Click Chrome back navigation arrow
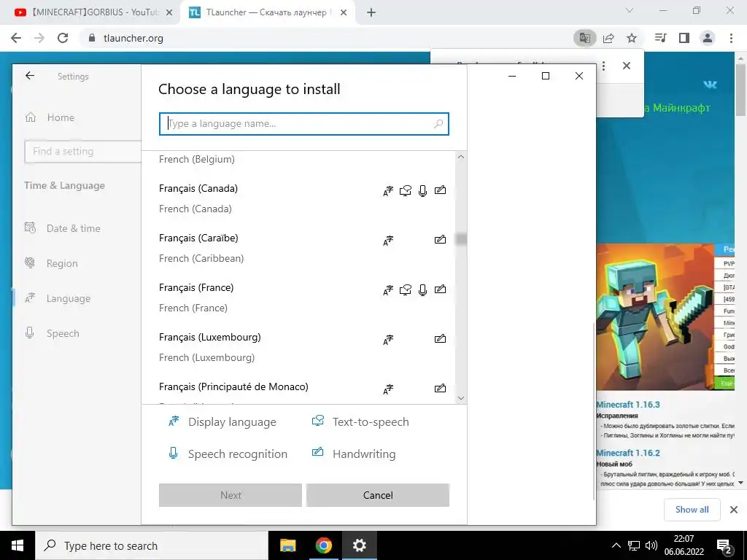Viewport: 747px width, 560px height. (16, 38)
